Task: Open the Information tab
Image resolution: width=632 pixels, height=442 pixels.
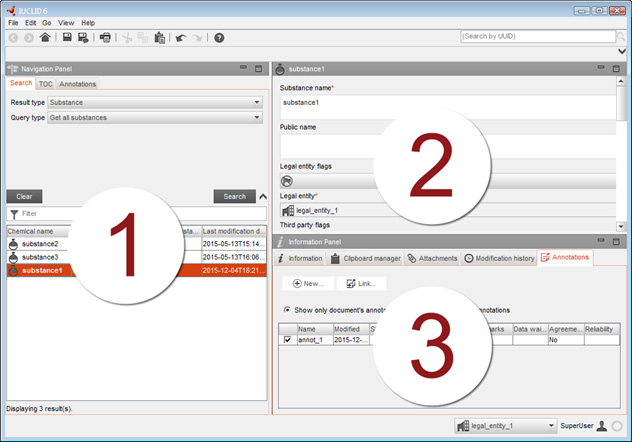Action: pyautogui.click(x=300, y=258)
